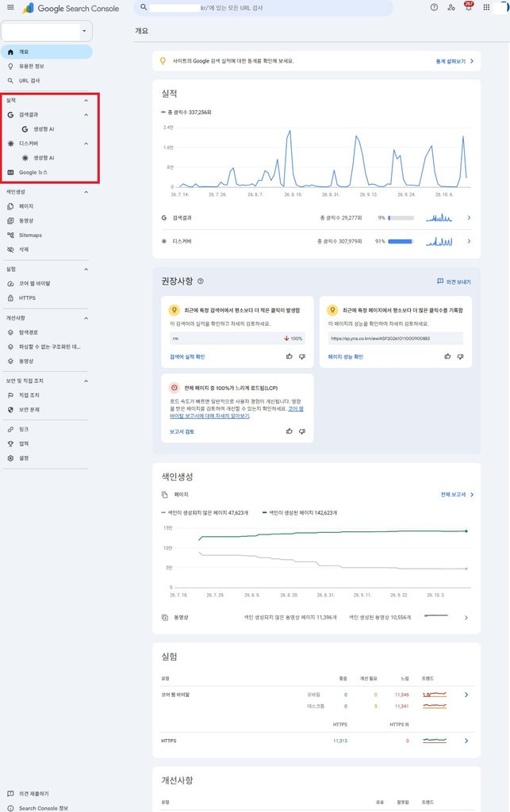Click the search magnifier in URL inspection bar
The height and width of the screenshot is (812, 510).
pos(144,7)
